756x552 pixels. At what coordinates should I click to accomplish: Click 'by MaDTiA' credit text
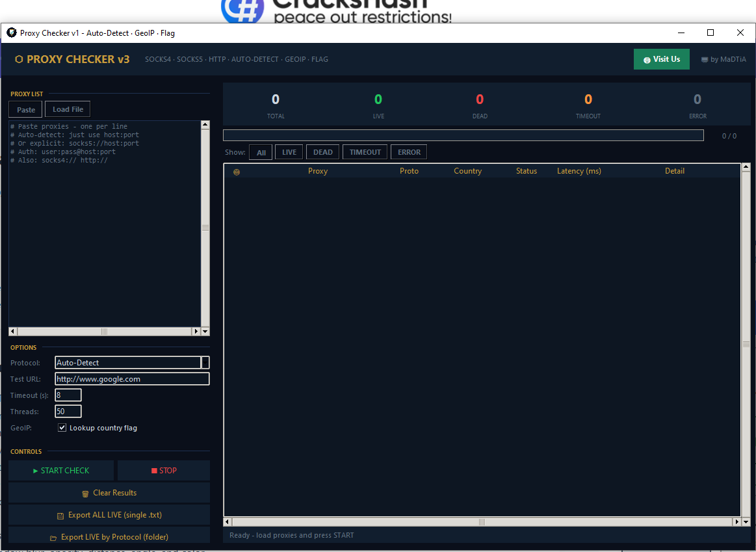[723, 59]
